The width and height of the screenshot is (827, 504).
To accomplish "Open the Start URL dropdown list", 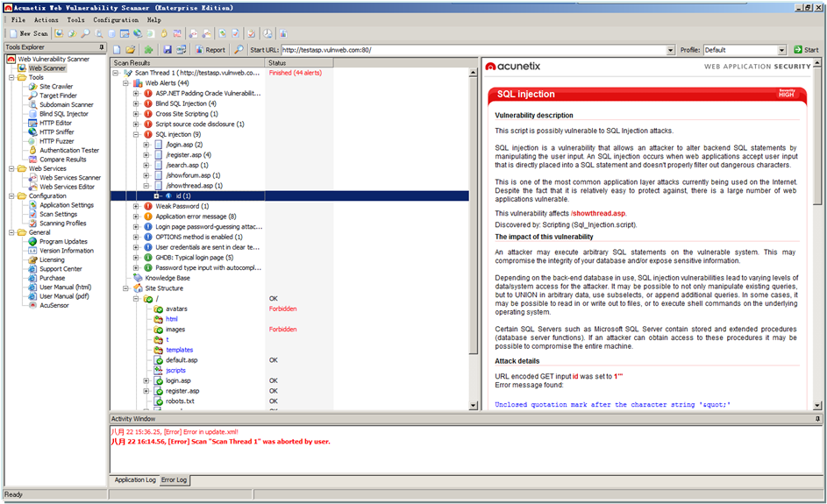I will pos(671,50).
